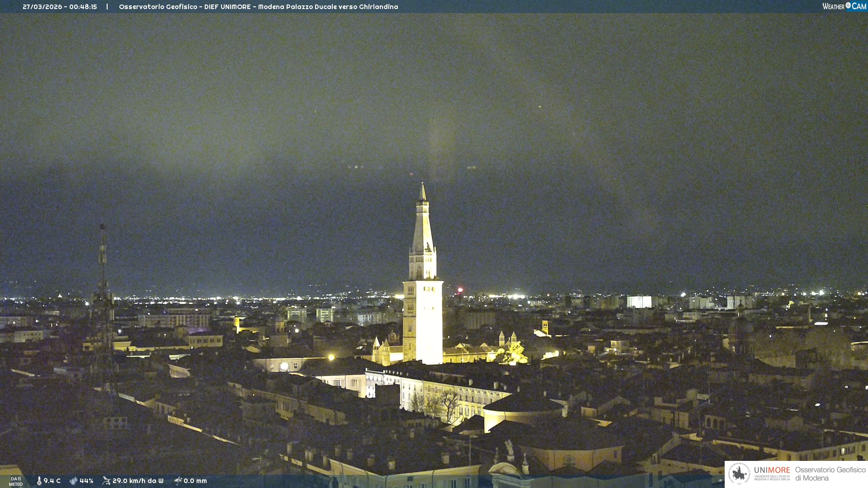Click the thermometer temperature icon
Viewport: 868px width, 488px height.
click(39, 481)
